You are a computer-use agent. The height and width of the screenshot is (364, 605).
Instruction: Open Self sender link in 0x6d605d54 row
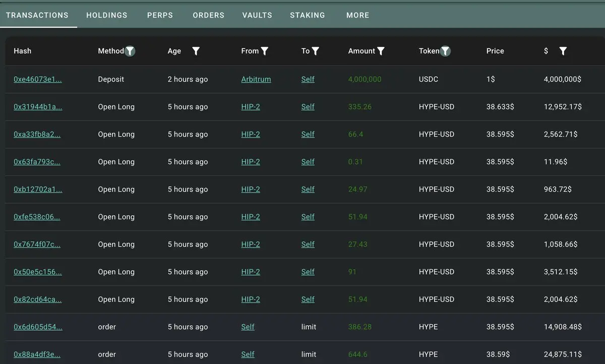248,327
